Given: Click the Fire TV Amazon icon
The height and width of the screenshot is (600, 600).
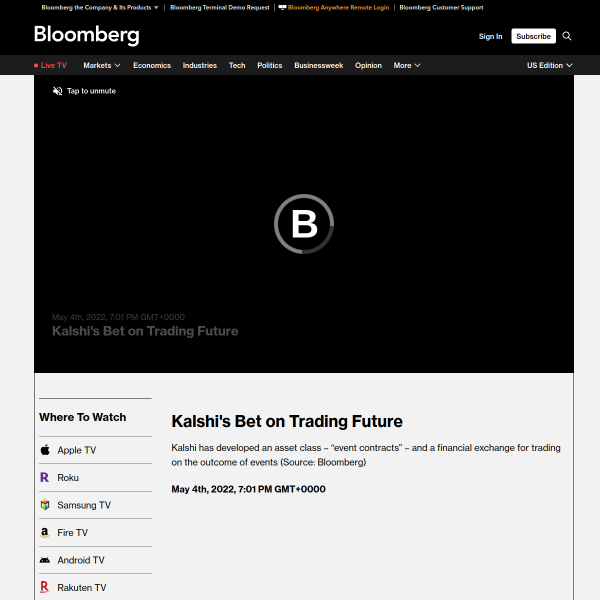Looking at the screenshot, I should pyautogui.click(x=45, y=533).
